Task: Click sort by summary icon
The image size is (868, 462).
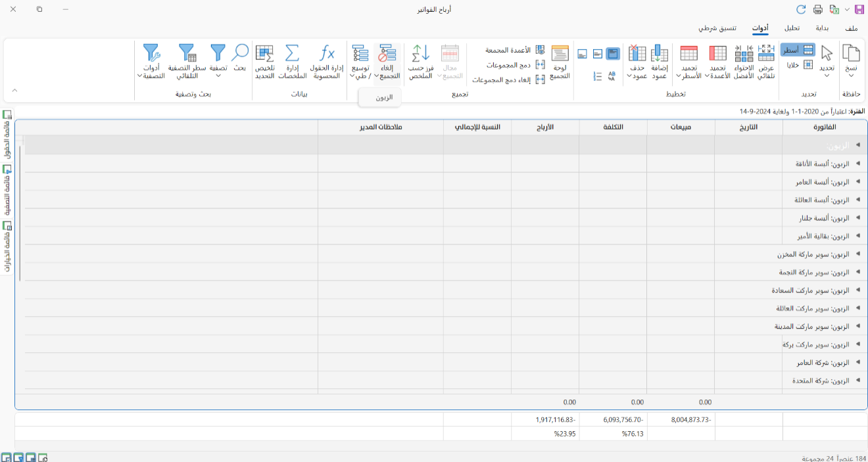Action: 421,54
